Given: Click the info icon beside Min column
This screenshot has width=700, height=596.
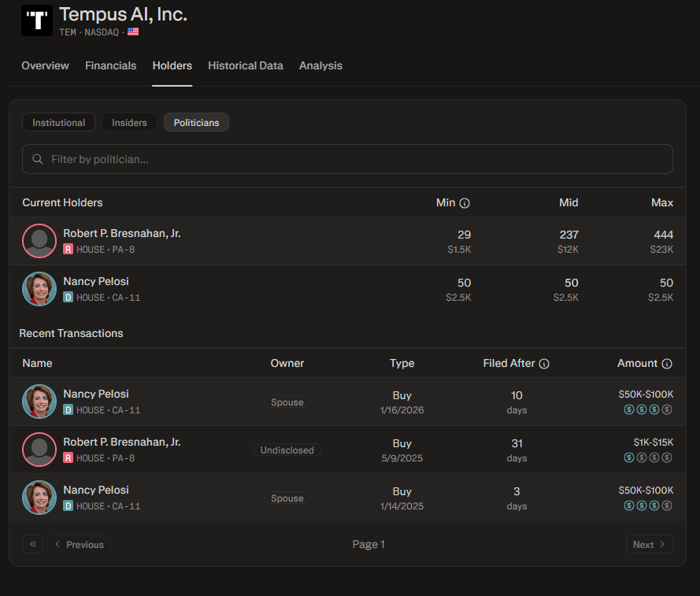Looking at the screenshot, I should 465,203.
